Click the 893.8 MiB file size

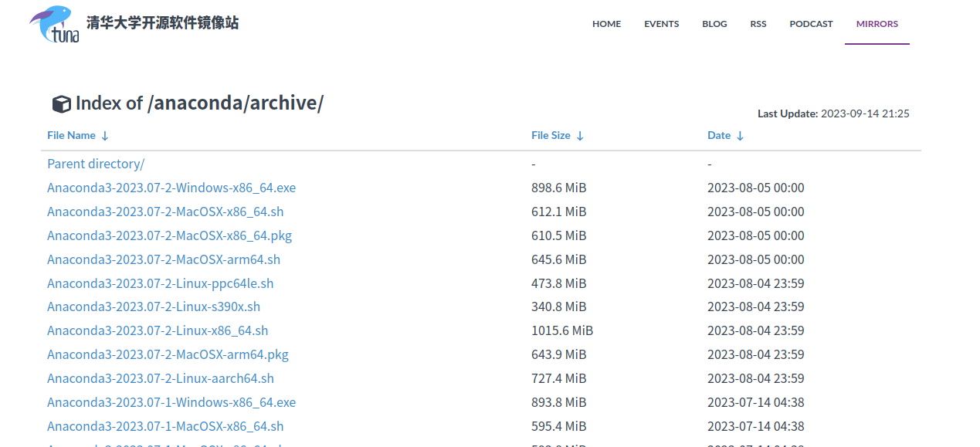point(559,402)
